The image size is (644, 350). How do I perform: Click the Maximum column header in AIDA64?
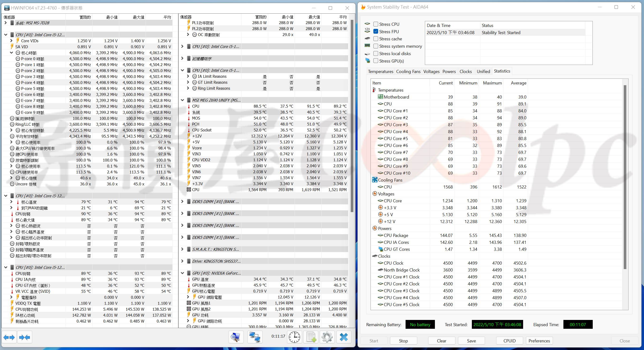point(492,83)
